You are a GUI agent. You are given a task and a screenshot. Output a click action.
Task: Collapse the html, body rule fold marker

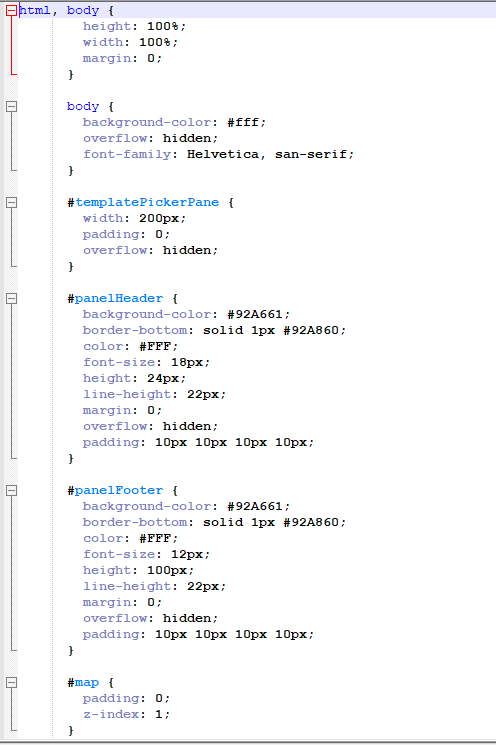coord(11,10)
